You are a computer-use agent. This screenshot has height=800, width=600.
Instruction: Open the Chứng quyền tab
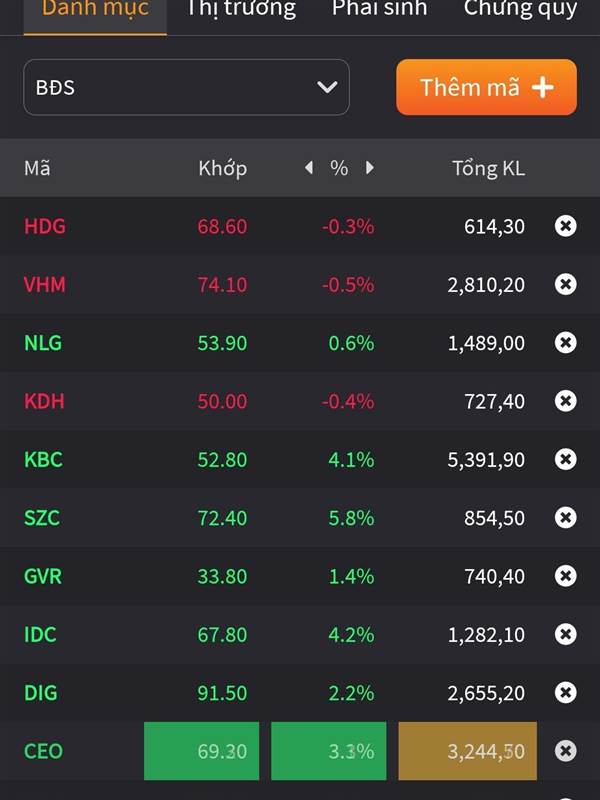point(520,10)
